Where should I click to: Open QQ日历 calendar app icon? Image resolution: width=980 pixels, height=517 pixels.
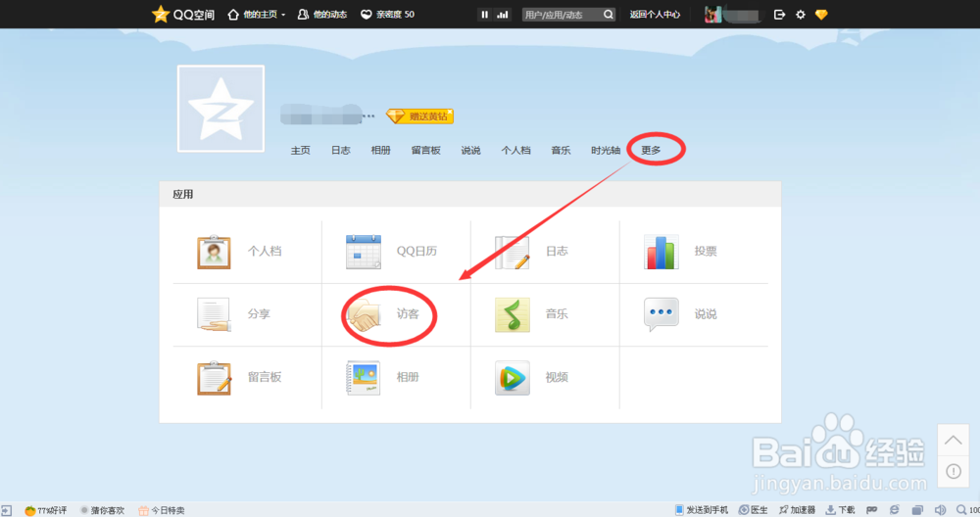point(364,253)
